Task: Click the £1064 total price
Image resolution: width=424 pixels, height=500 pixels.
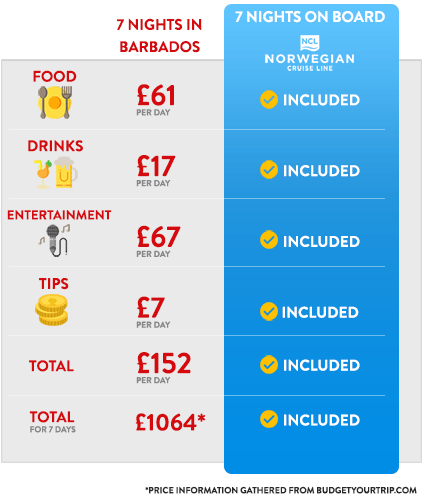Action: pos(170,422)
